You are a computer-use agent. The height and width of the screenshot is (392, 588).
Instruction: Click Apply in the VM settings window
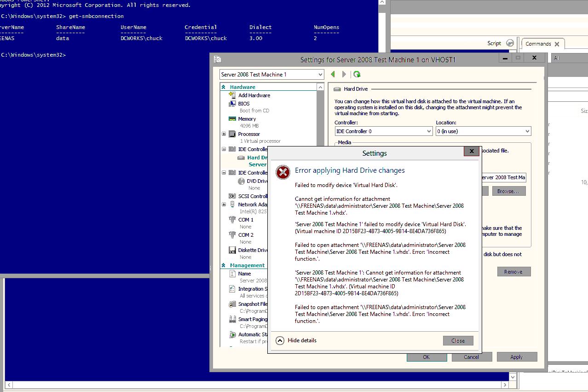516,357
